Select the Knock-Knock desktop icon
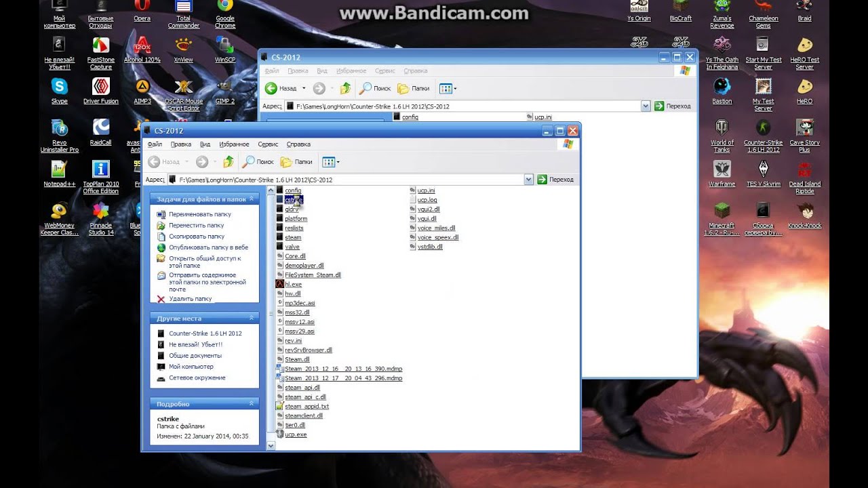This screenshot has width=868, height=488. tap(805, 216)
